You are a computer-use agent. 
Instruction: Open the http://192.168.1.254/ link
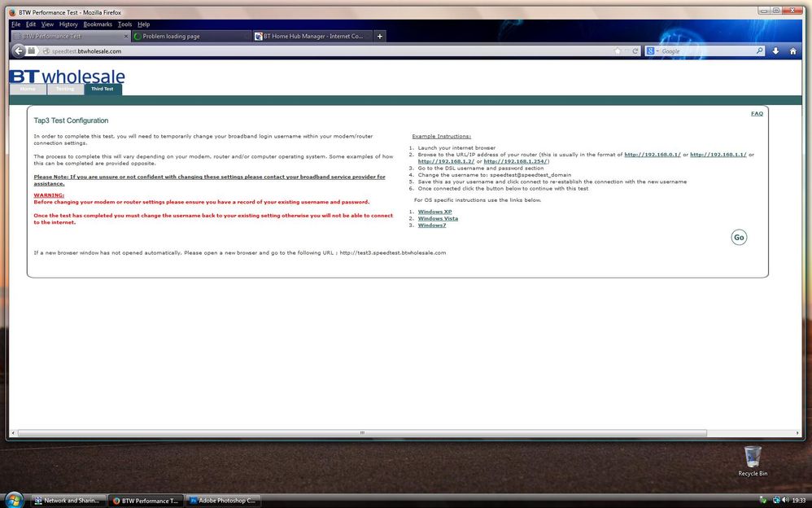(x=515, y=161)
